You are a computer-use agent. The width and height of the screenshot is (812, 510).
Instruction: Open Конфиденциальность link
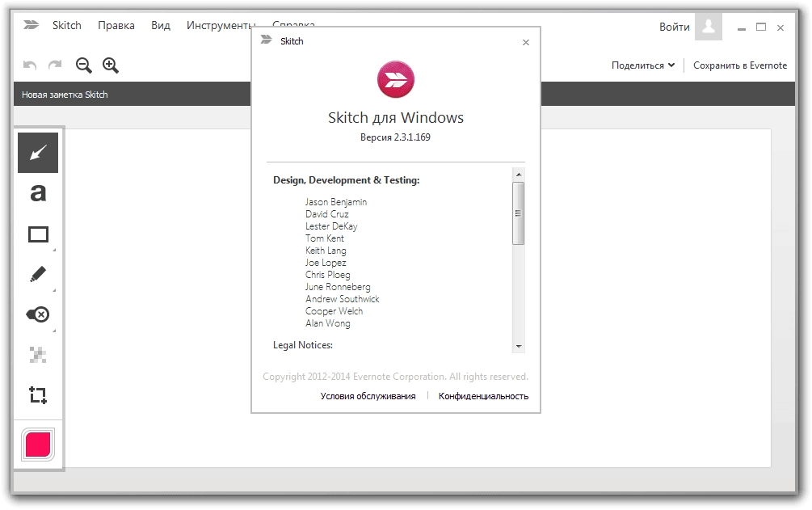coord(484,396)
